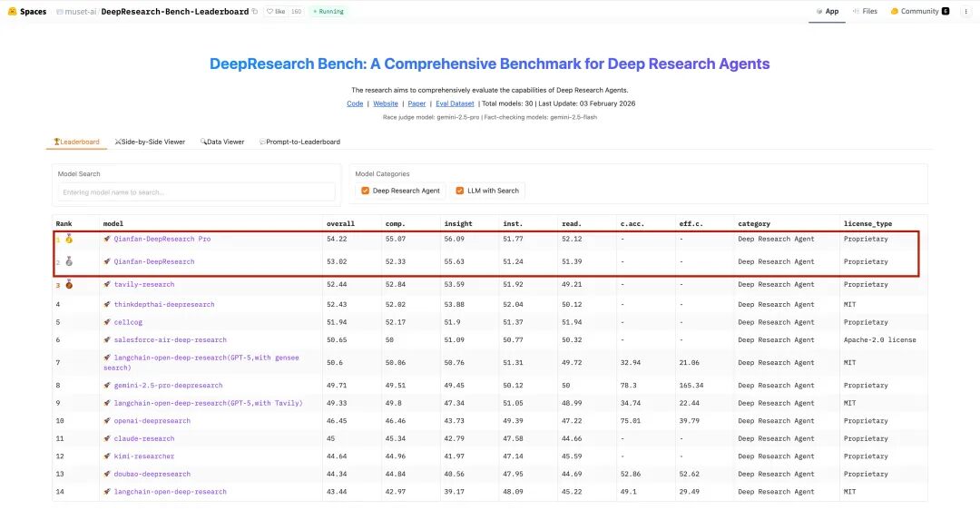Click rocket icon beside cellcog

point(107,322)
